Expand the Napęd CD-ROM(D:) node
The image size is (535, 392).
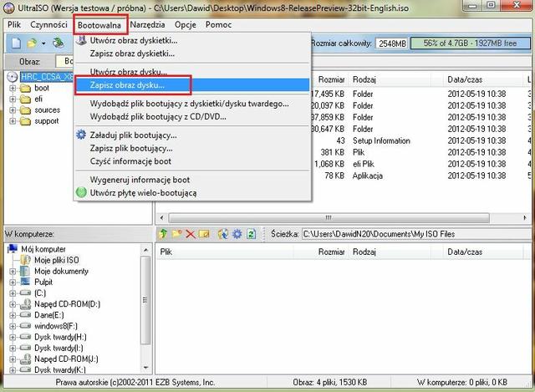[12, 304]
